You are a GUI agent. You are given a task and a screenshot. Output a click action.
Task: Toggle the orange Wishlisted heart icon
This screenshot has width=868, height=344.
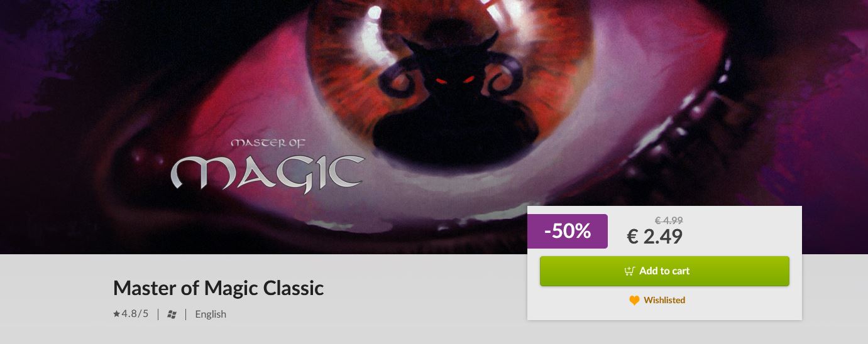pos(634,301)
